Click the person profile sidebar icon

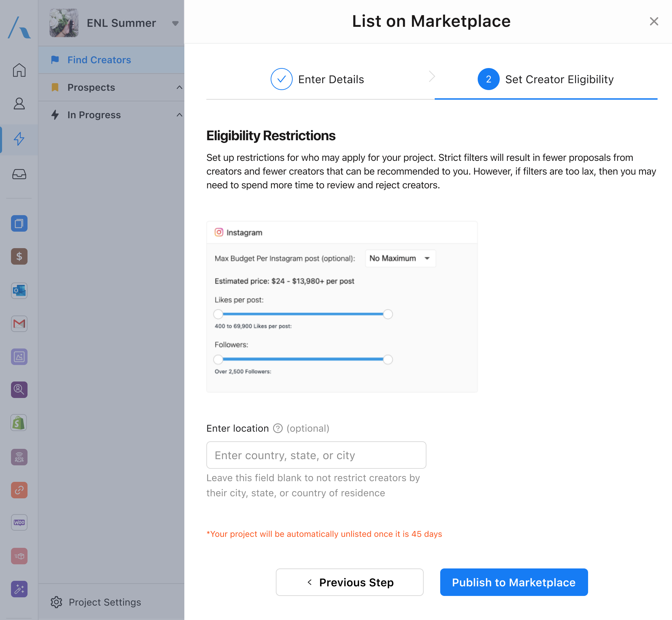click(x=19, y=103)
